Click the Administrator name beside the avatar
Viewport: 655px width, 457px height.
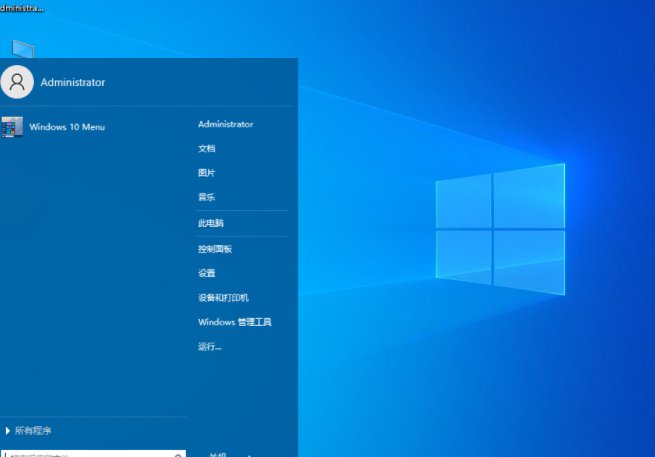[73, 82]
